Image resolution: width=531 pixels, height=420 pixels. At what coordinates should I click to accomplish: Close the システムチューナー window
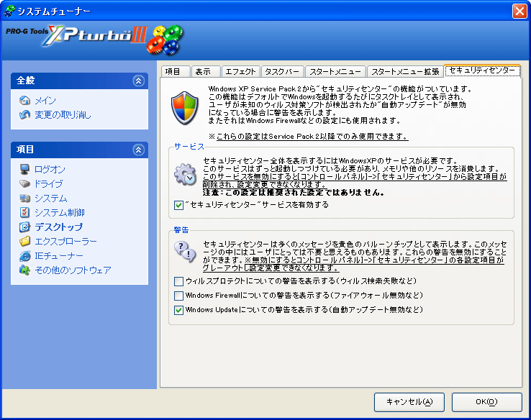tap(519, 12)
